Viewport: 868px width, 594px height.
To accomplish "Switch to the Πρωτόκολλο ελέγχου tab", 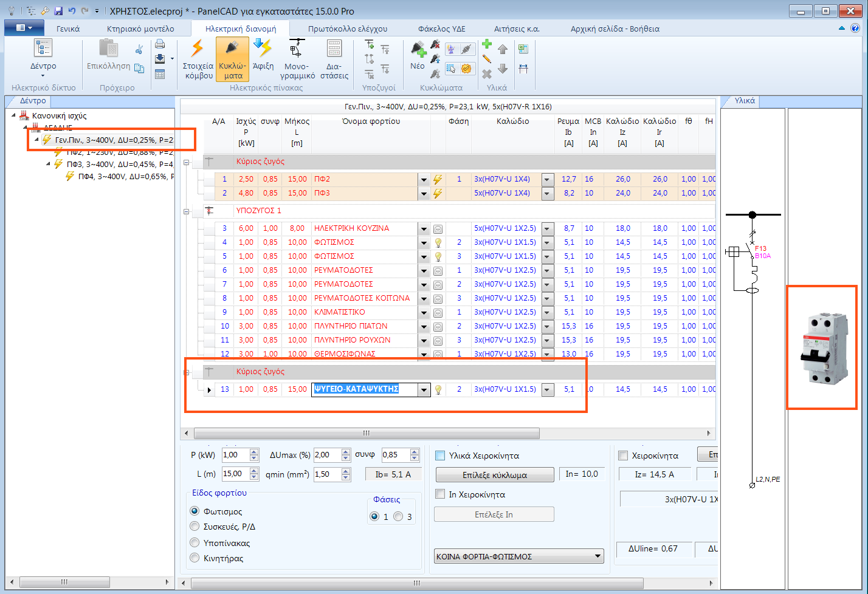I will 347,29.
